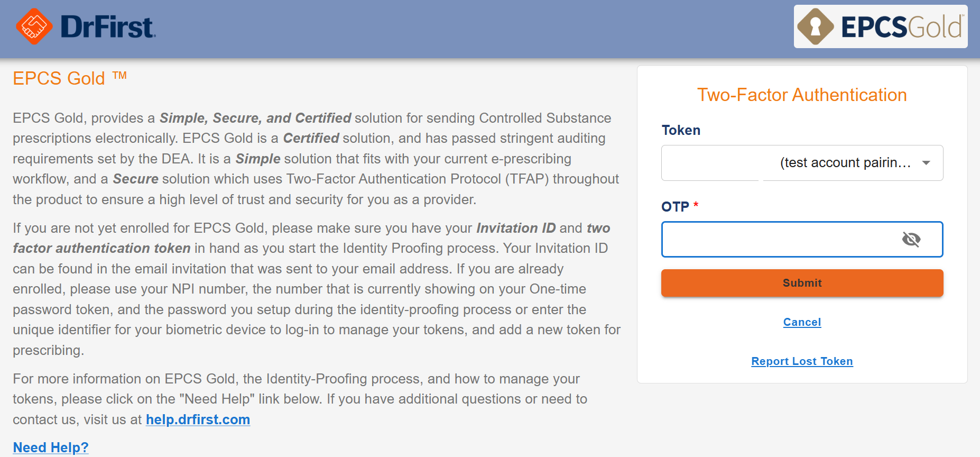Image resolution: width=980 pixels, height=457 pixels.
Task: Click the gold keyhole EPCS icon
Action: point(815,26)
